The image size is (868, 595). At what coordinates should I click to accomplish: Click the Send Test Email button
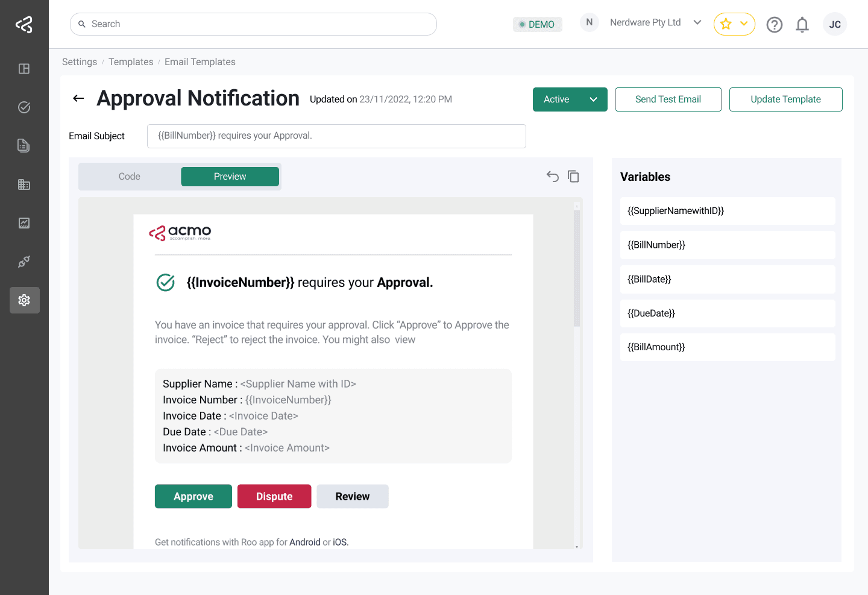pos(668,99)
